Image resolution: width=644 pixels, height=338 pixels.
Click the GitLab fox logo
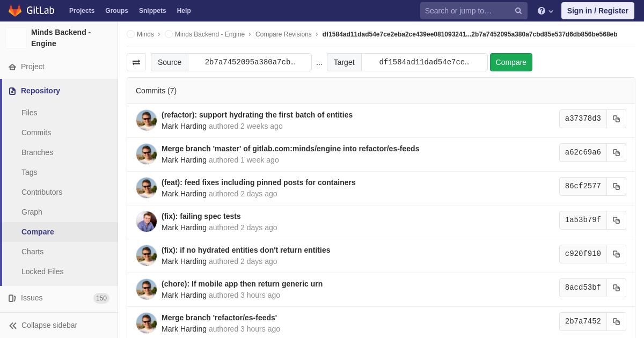tap(15, 11)
